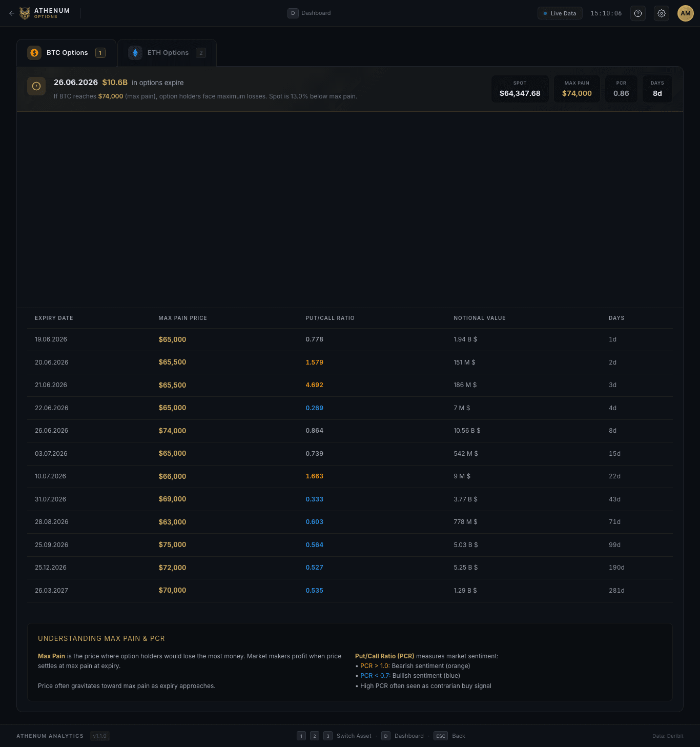This screenshot has width=700, height=747.
Task: Select the 22.06.2026 expiry row
Action: tap(350, 408)
